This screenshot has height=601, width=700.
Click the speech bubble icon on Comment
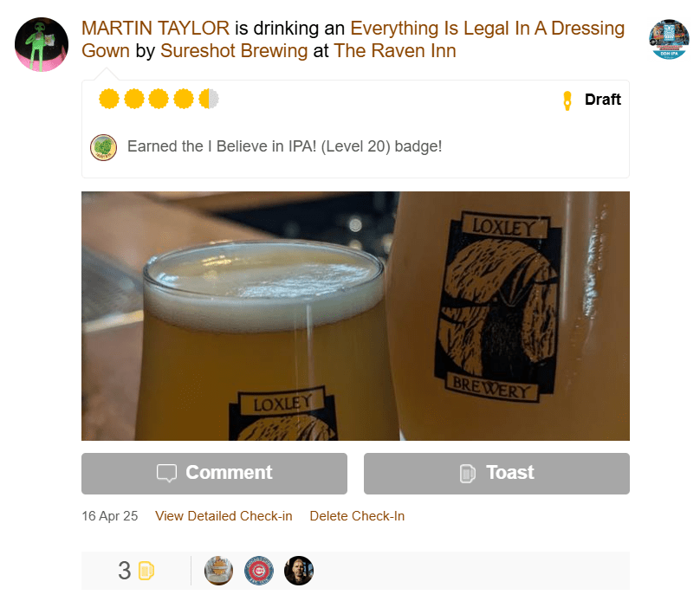click(x=166, y=473)
